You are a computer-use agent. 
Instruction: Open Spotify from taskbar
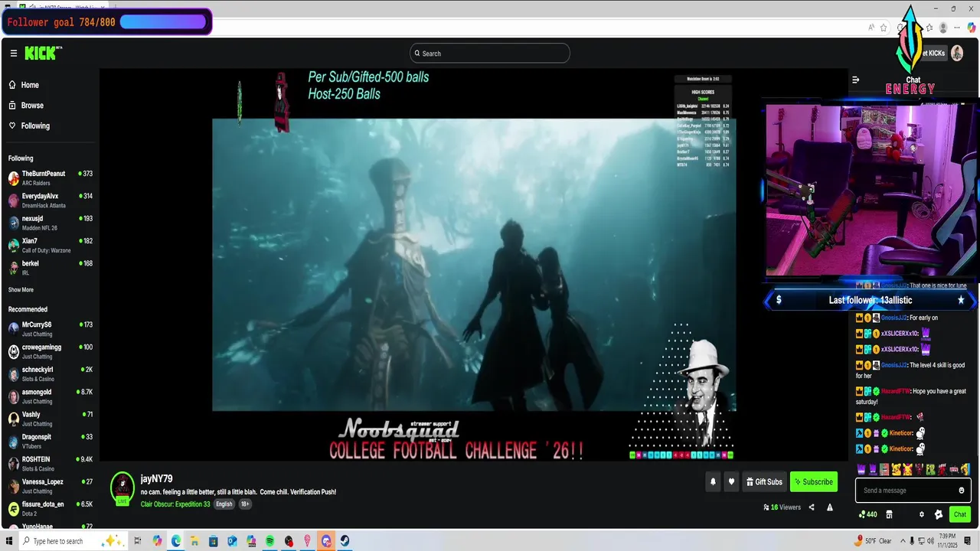tap(269, 541)
